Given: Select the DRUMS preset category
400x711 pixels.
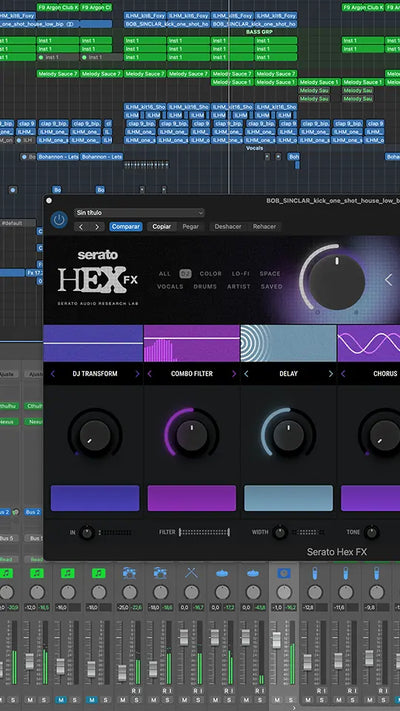Looking at the screenshot, I should click(205, 287).
